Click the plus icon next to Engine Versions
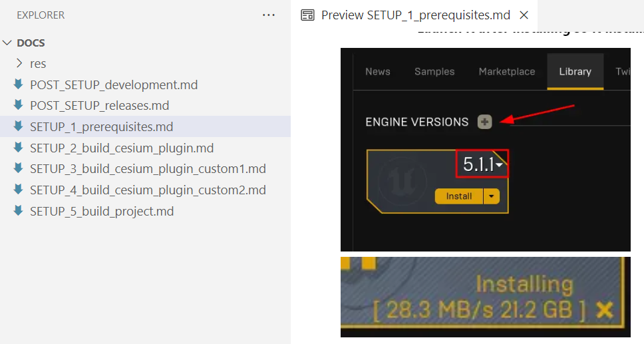Screen dimensions: 644x344 pyautogui.click(x=484, y=122)
